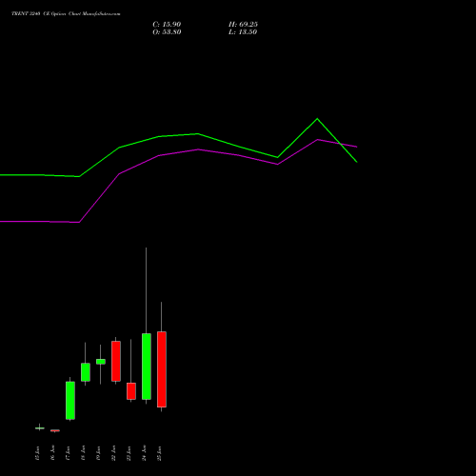Click the 22 Jan date axis label
Screen dimensions: 476x476
pos(113,453)
